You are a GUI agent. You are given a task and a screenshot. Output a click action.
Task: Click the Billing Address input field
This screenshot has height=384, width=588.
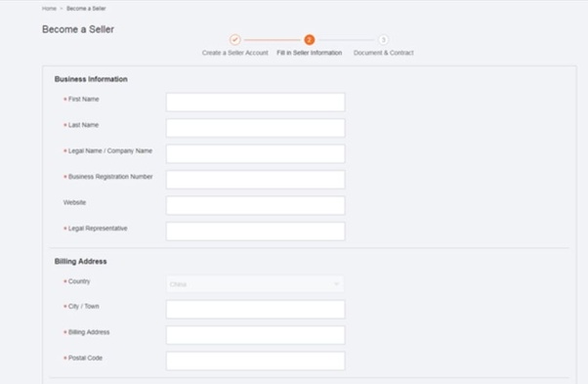(255, 335)
